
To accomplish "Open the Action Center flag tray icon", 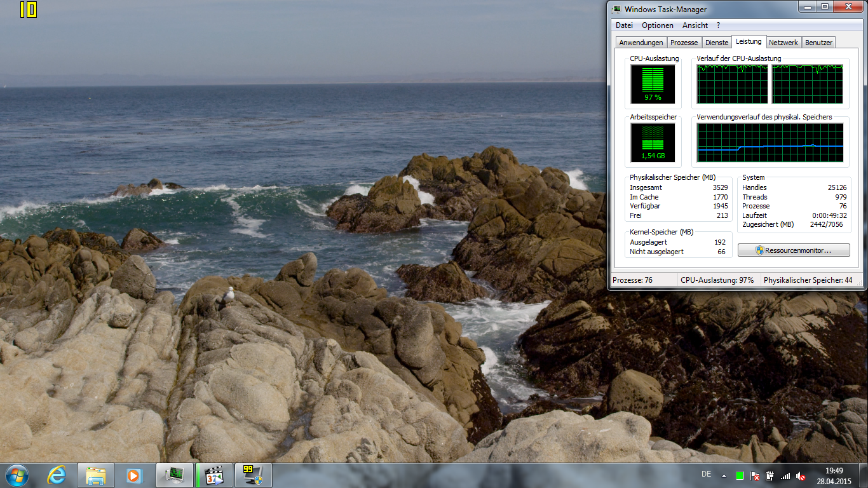I will click(755, 475).
